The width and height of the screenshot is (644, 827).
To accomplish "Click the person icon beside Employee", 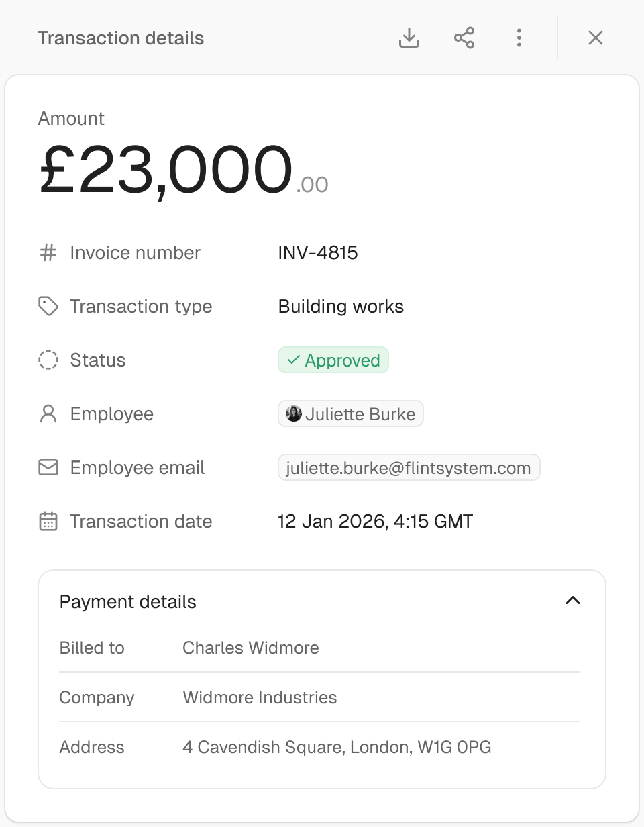I will tap(48, 414).
